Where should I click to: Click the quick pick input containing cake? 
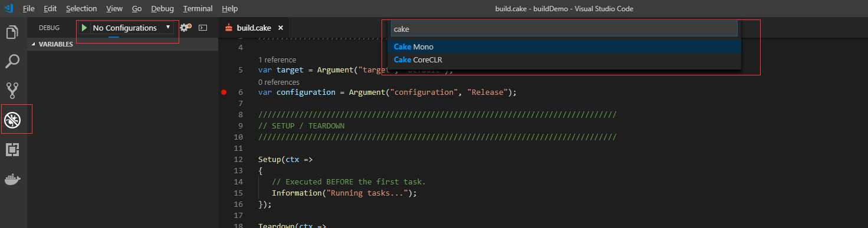point(564,29)
